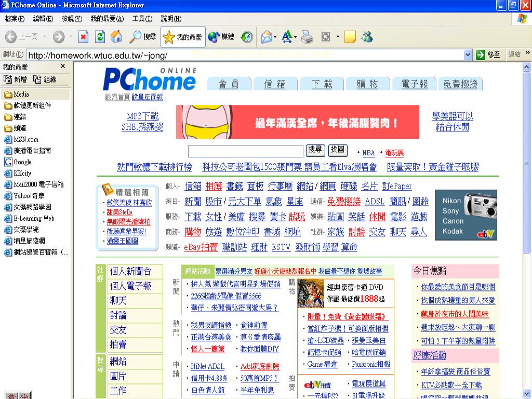Toggle the Favorites (我的最愛) star button

(x=183, y=37)
